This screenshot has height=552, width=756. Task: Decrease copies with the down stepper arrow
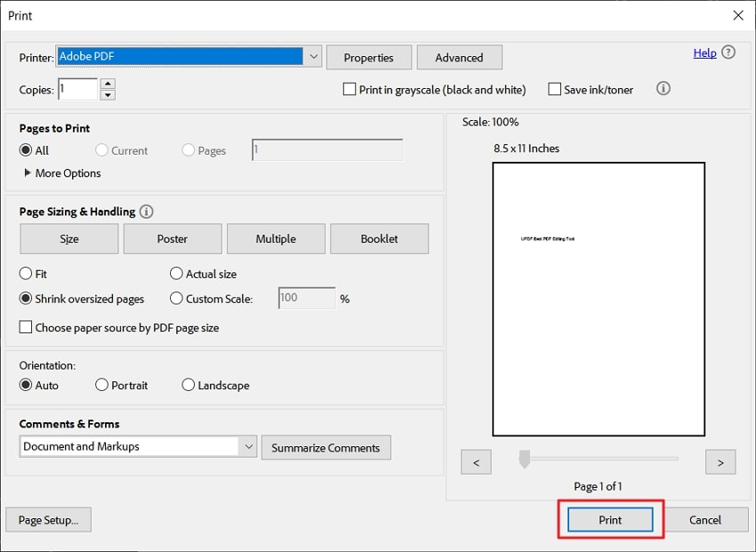tap(109, 93)
